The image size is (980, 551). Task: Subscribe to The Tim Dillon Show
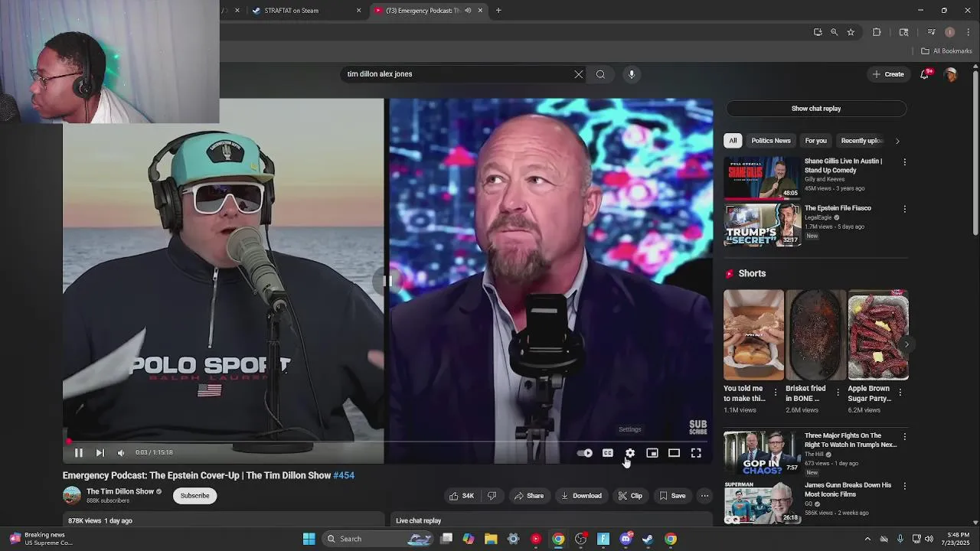(194, 496)
